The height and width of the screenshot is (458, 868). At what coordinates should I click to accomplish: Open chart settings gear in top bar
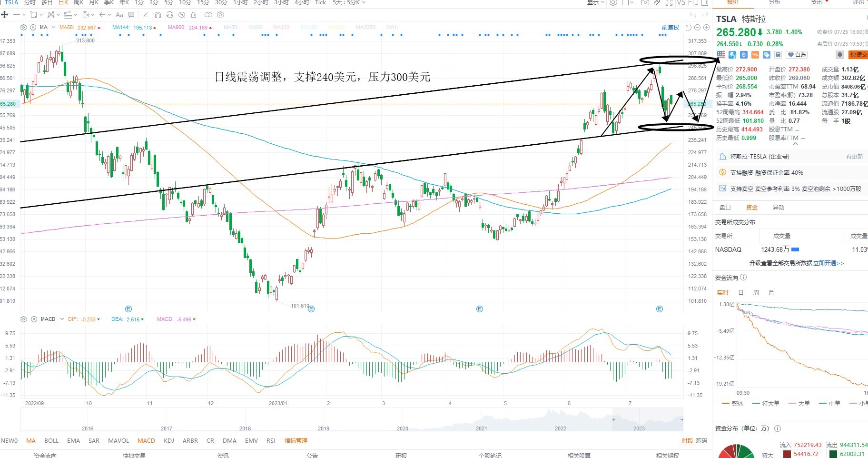pyautogui.click(x=613, y=2)
